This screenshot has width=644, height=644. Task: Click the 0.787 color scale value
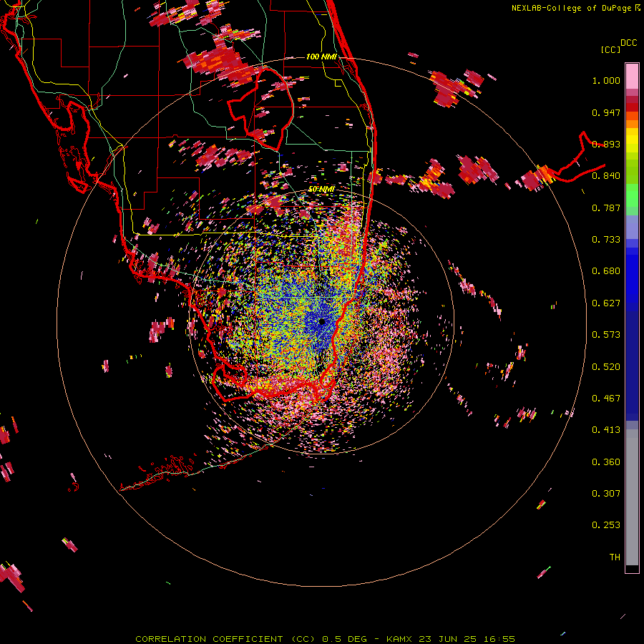[606, 208]
